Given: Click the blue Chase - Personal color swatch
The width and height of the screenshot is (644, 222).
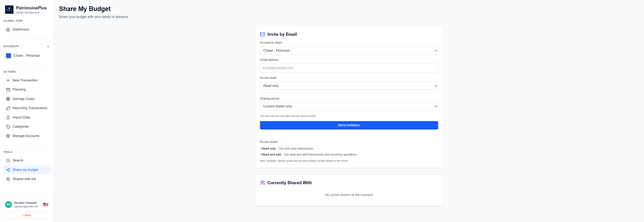Looking at the screenshot, I should pos(8,56).
